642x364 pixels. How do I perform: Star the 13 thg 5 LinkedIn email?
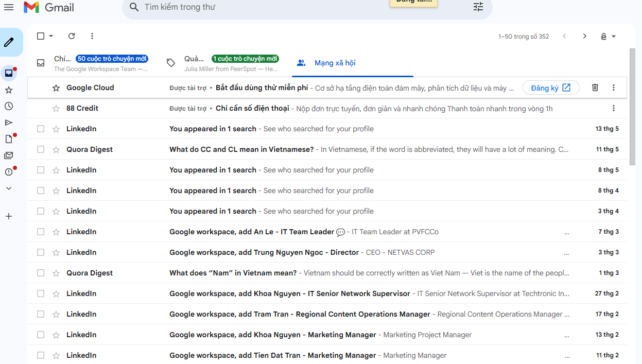[56, 129]
